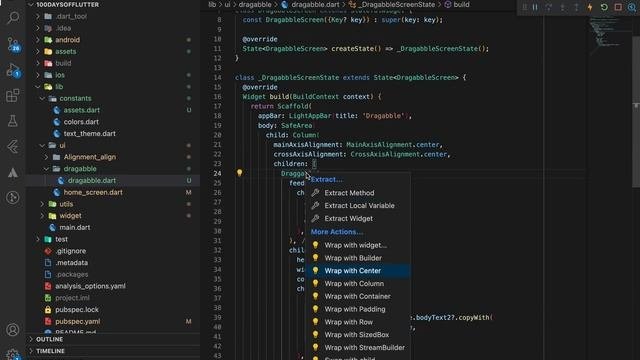This screenshot has height=360, width=640.
Task: Choose Wrap with Column action
Action: click(354, 284)
